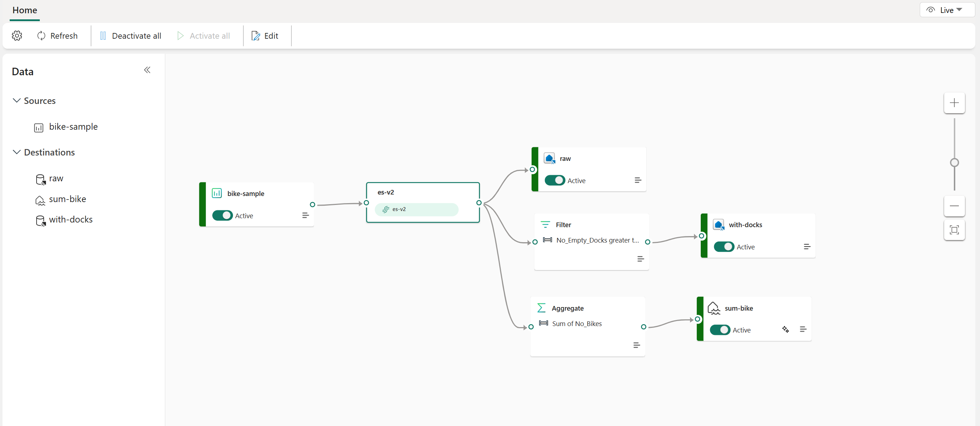Click the es-v2 eventstream node icon
Image resolution: width=980 pixels, height=426 pixels.
coord(386,209)
